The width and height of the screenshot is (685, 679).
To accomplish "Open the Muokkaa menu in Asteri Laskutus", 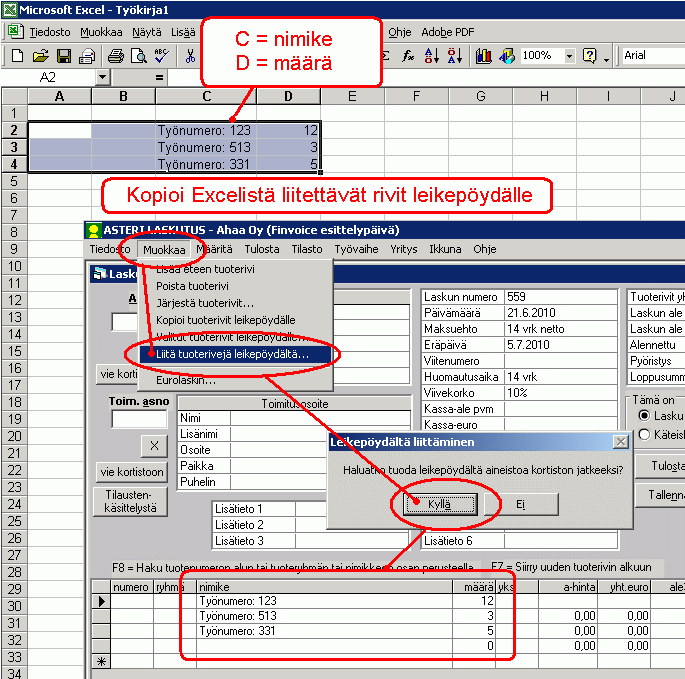I will tap(163, 249).
